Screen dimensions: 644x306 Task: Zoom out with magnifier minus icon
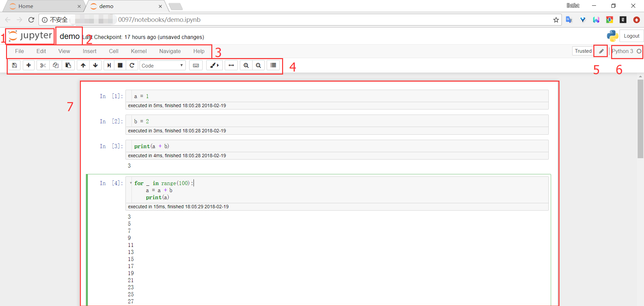coord(258,65)
